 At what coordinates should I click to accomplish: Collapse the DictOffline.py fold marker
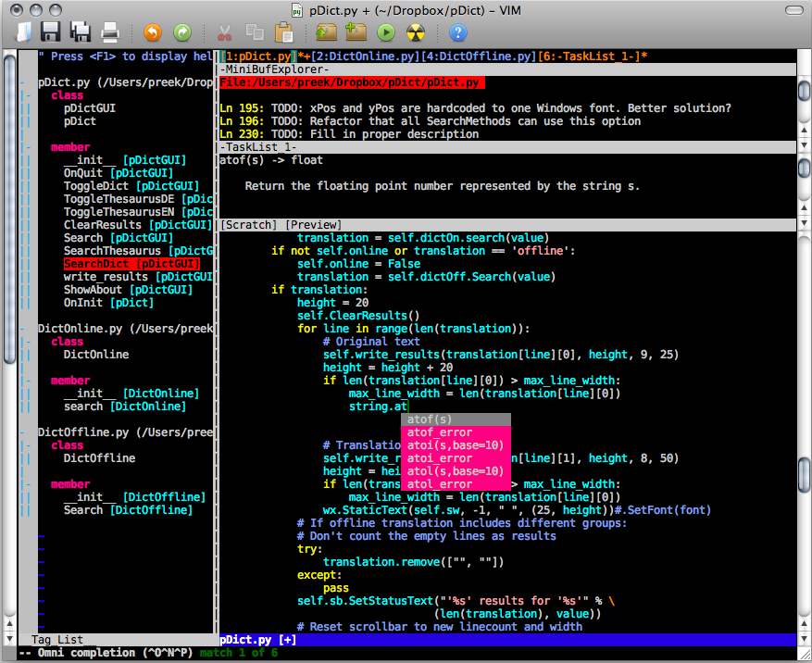tap(24, 432)
